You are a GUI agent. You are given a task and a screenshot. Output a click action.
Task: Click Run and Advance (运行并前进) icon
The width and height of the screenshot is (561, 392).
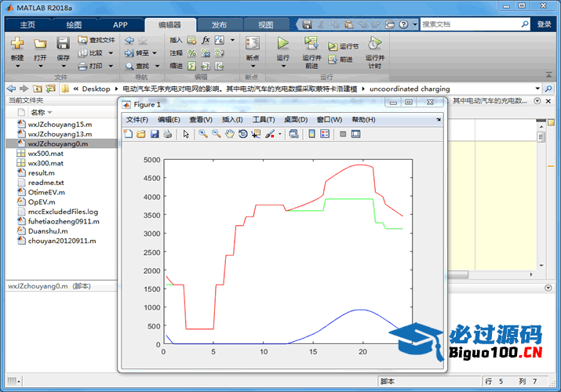pyautogui.click(x=311, y=43)
